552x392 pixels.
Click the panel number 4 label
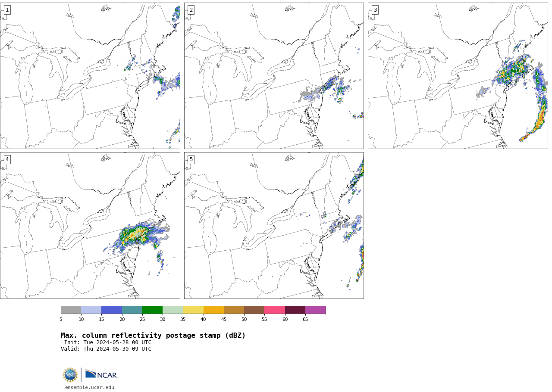pos(7,159)
